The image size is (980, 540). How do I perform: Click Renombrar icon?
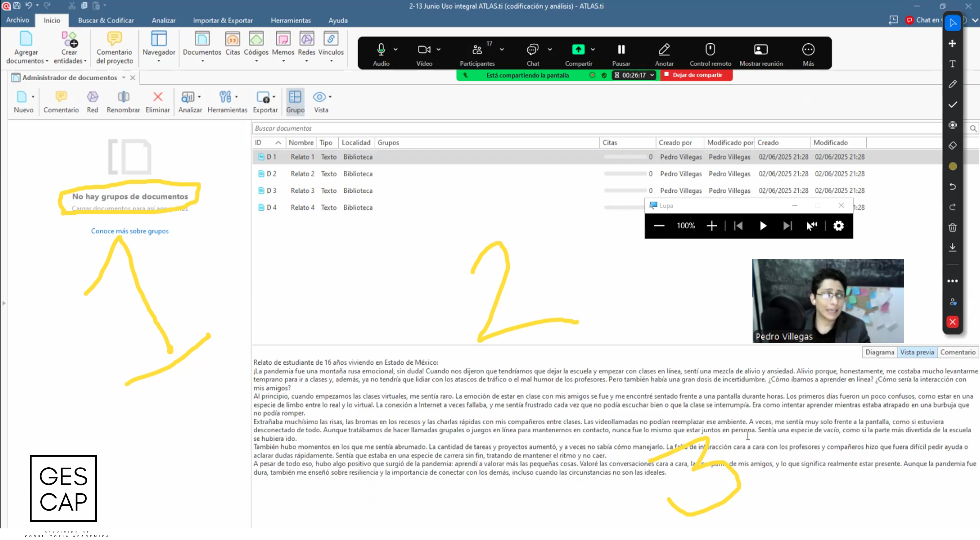point(123,97)
